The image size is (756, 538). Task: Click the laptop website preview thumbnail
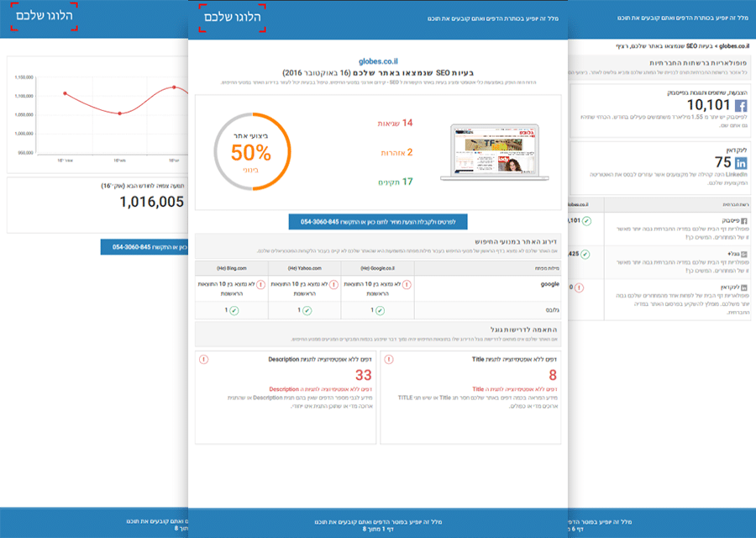pyautogui.click(x=495, y=152)
